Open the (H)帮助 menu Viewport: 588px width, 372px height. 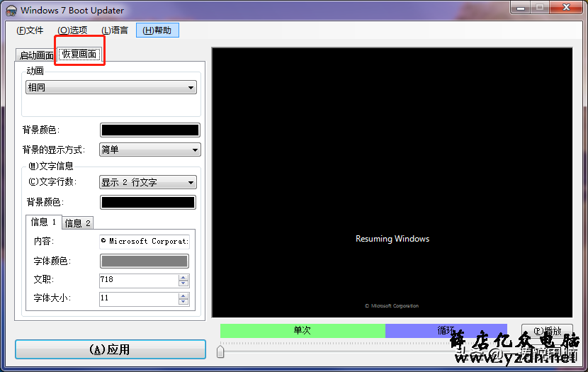click(x=157, y=30)
